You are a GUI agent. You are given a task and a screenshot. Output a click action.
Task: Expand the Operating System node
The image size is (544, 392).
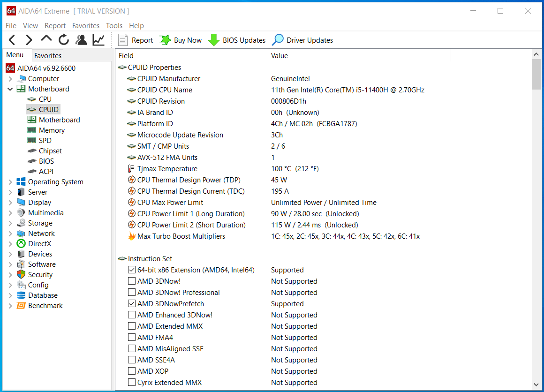tap(10, 182)
